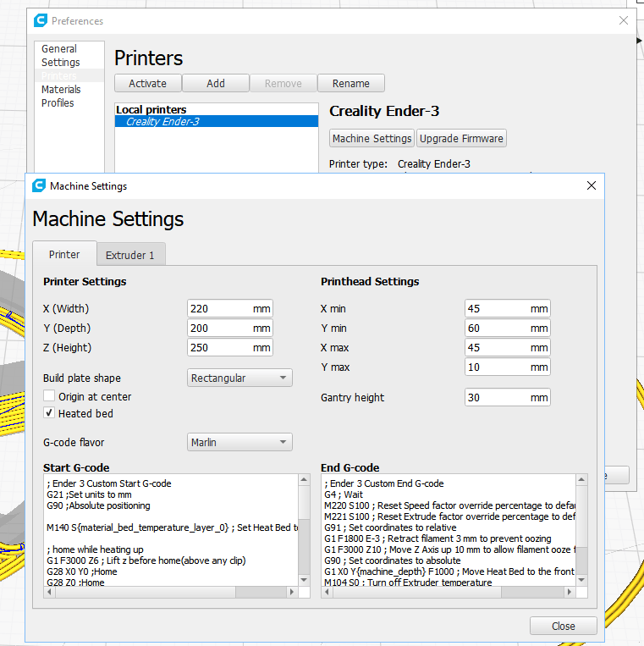
Task: Click the Upgrade Firmware button
Action: [x=461, y=139]
